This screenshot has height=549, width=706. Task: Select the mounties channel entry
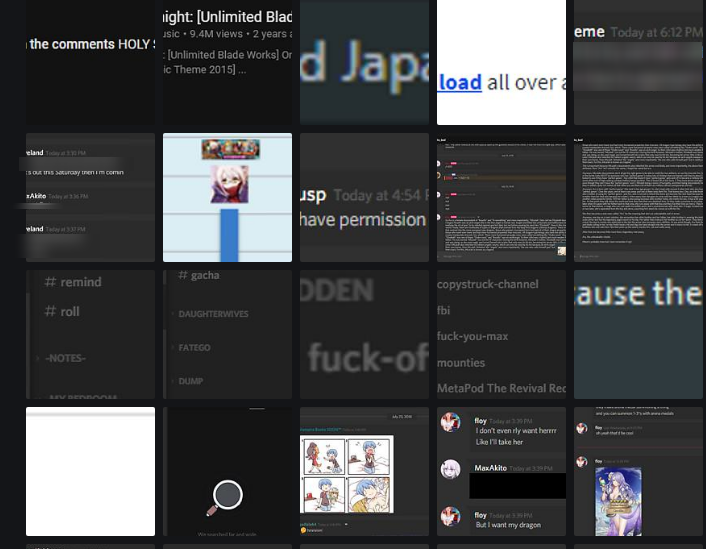(x=461, y=363)
